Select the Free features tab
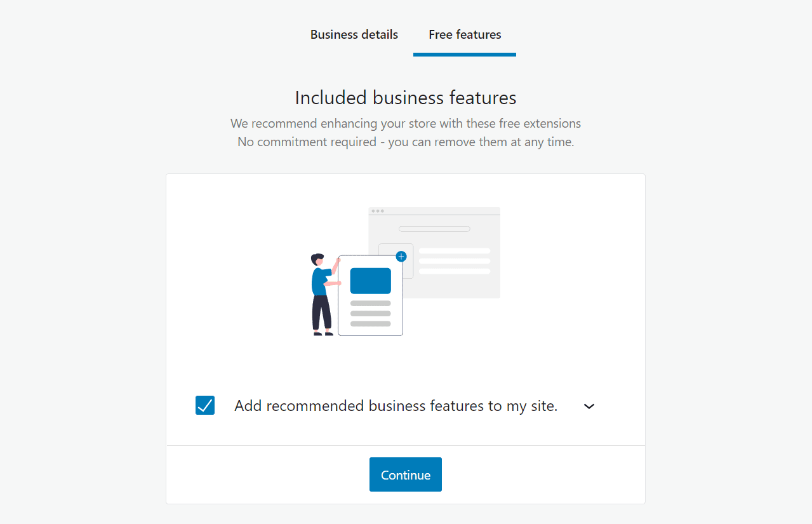812x524 pixels. [464, 34]
